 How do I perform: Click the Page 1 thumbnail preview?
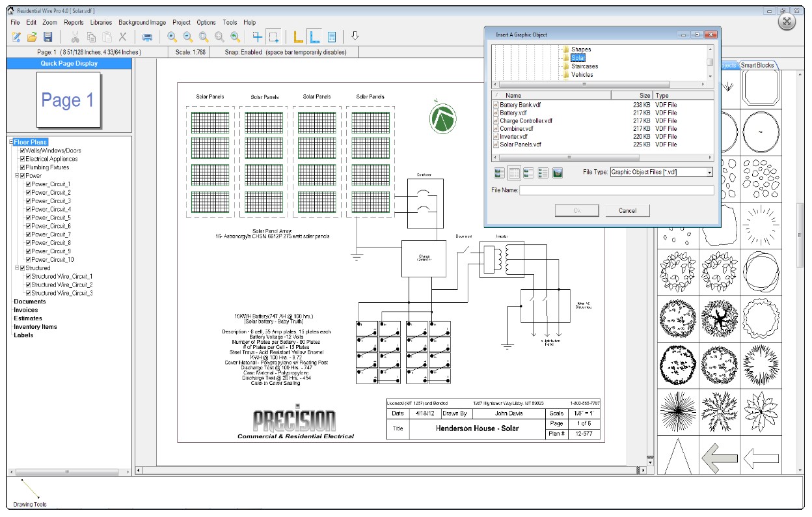pos(68,100)
